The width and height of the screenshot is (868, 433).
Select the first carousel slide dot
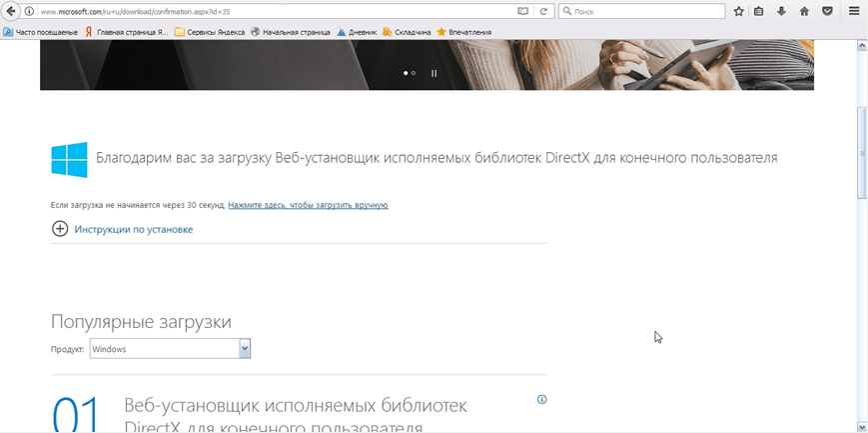(x=406, y=73)
